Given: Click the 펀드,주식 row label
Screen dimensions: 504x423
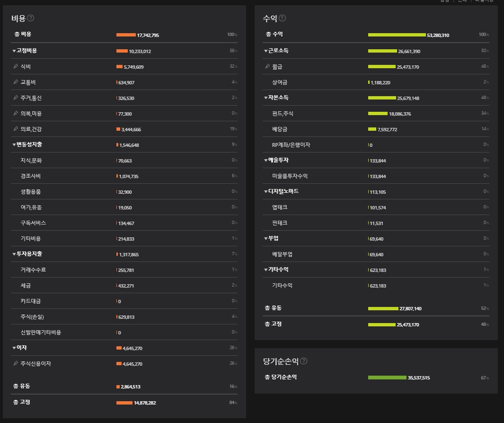Looking at the screenshot, I should point(283,114).
